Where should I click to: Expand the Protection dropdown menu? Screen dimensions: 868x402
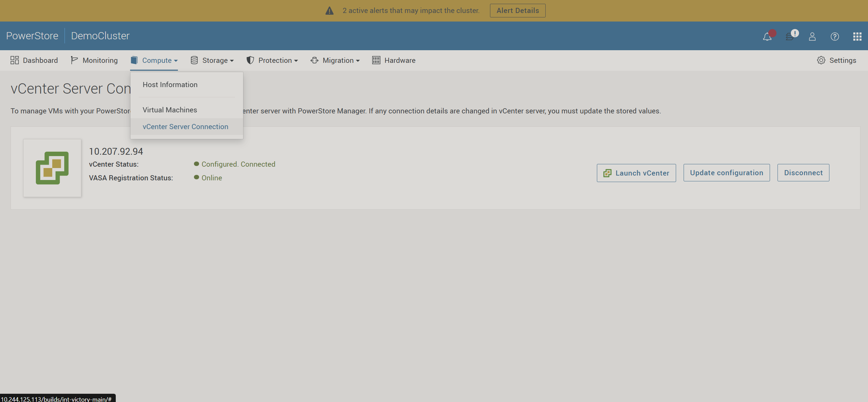272,60
